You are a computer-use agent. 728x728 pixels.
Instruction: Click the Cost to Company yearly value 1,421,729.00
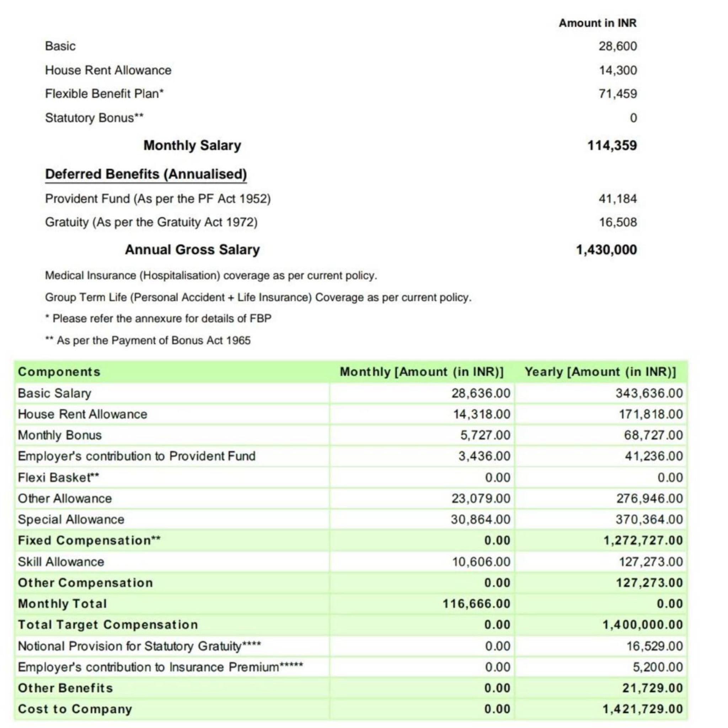coord(642,709)
